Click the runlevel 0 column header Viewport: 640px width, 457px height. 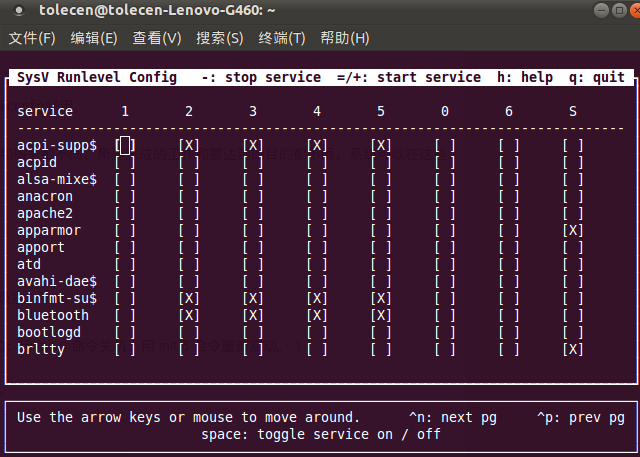[445, 111]
